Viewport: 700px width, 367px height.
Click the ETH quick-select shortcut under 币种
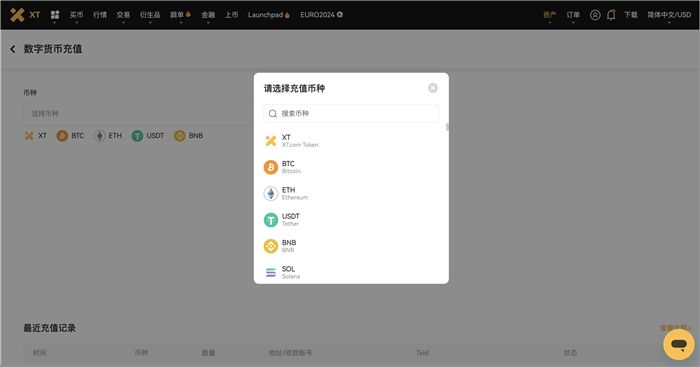(x=108, y=136)
